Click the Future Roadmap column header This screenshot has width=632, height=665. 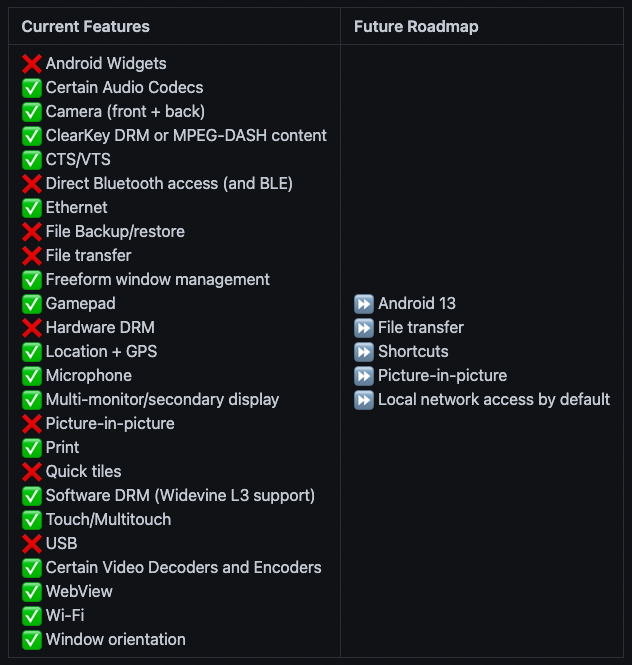click(416, 26)
